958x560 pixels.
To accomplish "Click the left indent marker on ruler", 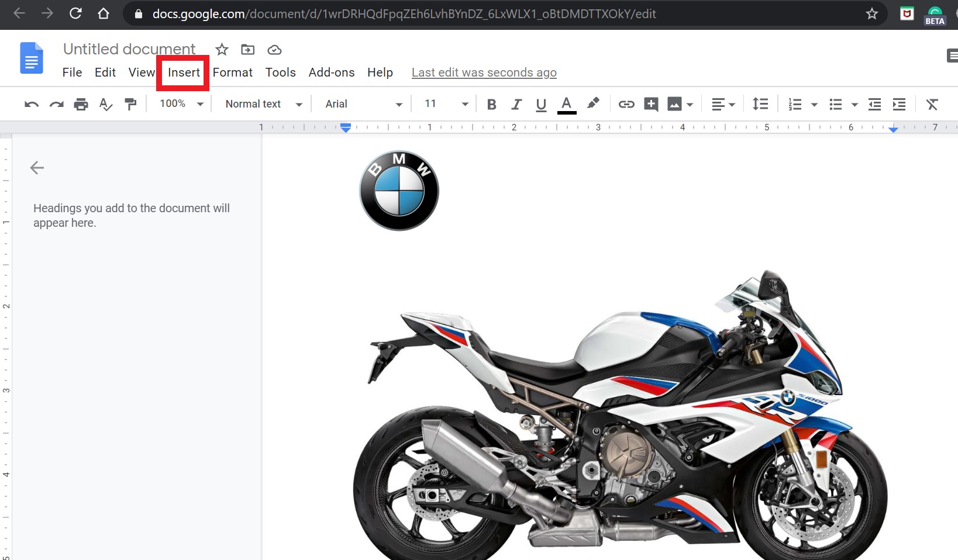I will pos(346,127).
